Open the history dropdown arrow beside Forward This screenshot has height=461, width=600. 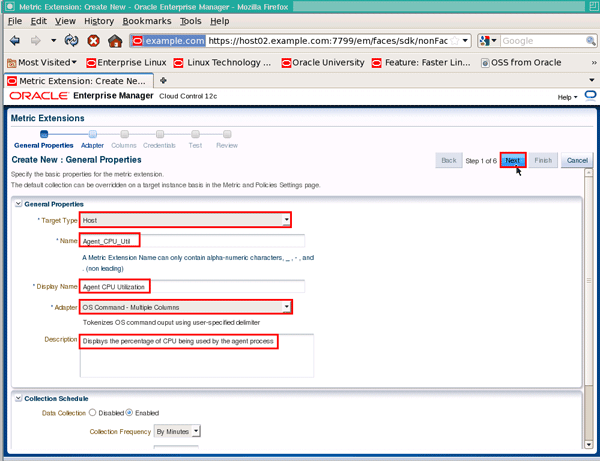(x=53, y=40)
